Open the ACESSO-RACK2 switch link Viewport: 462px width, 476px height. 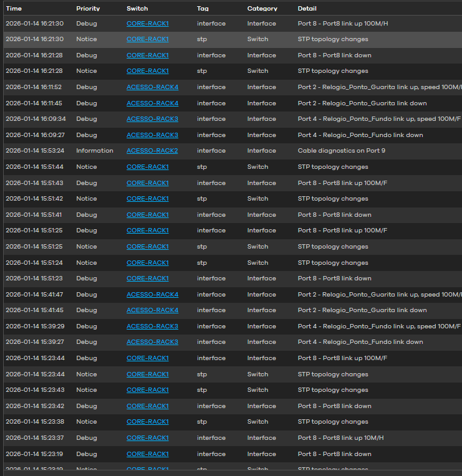coord(152,151)
